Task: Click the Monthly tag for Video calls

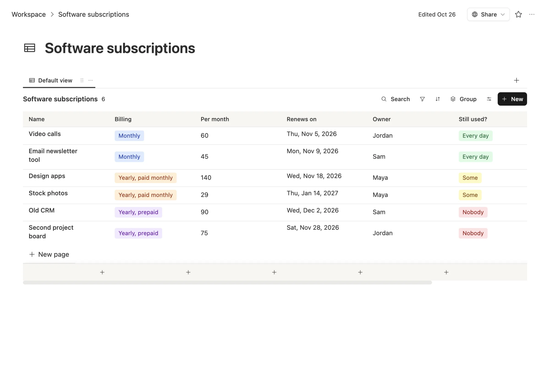Action: tap(129, 136)
